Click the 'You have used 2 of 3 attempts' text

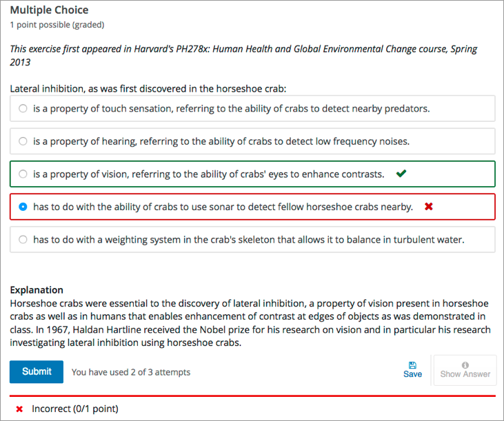coord(131,372)
